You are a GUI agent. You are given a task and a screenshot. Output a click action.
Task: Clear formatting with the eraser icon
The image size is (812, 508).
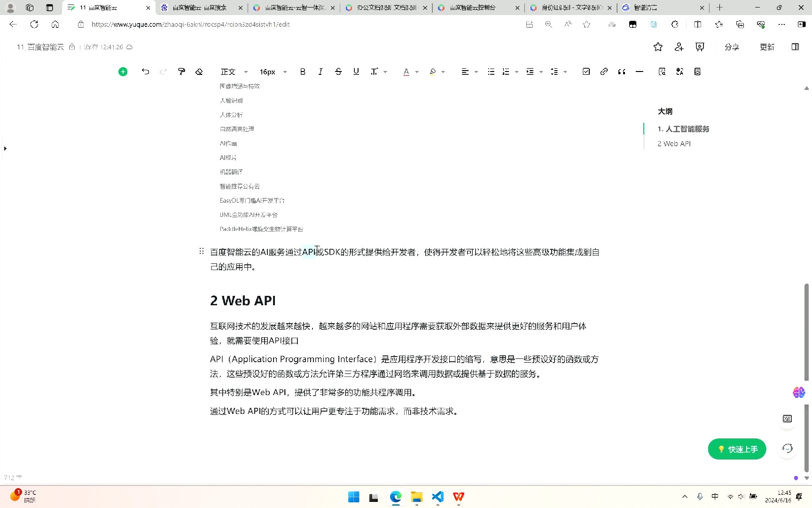click(x=199, y=71)
